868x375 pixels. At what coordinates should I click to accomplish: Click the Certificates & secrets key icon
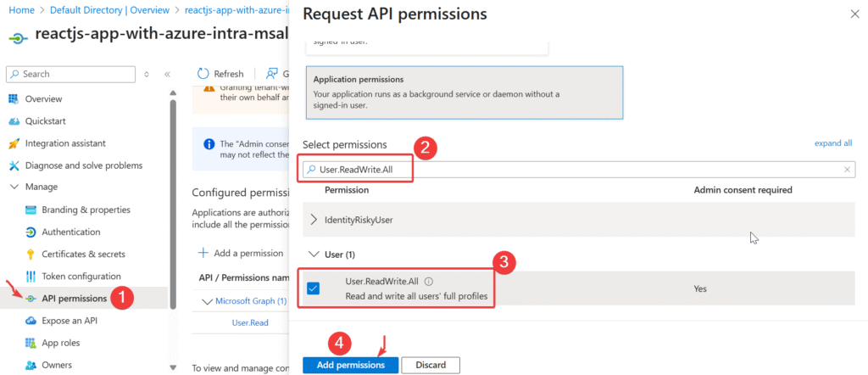click(x=31, y=254)
